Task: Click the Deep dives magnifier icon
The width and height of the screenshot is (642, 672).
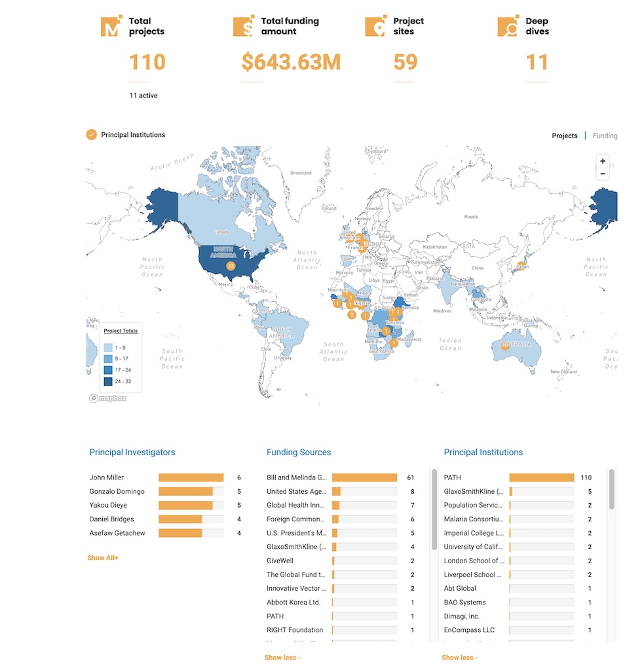Action: coord(508,26)
